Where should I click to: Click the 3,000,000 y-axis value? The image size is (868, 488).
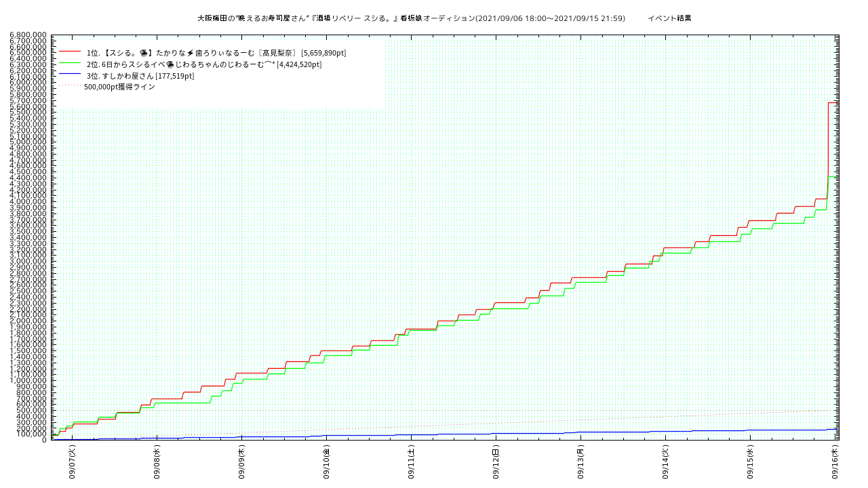[x=28, y=261]
